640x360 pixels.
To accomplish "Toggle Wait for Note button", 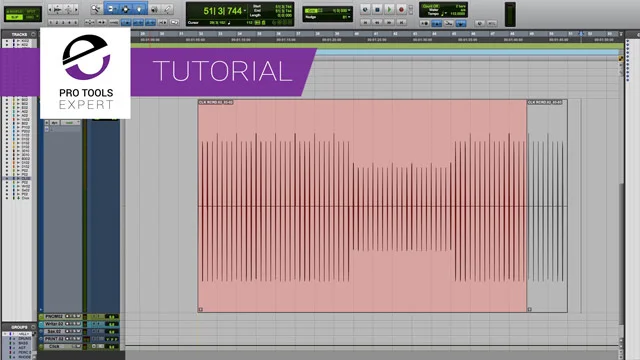I will pos(424,23).
